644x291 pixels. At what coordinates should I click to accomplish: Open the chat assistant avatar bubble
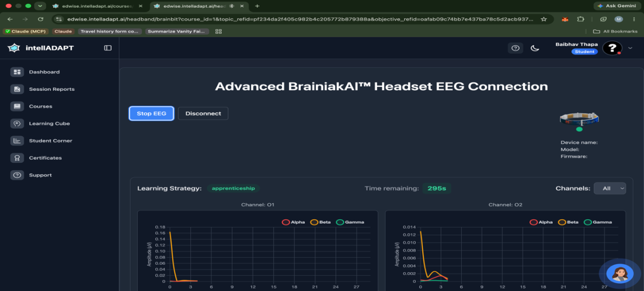coord(620,274)
